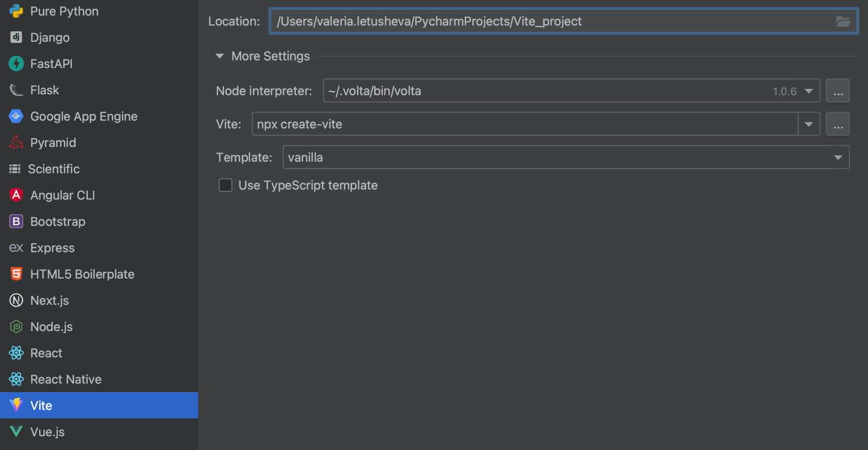
Task: Click the Google App Engine icon
Action: click(x=16, y=116)
